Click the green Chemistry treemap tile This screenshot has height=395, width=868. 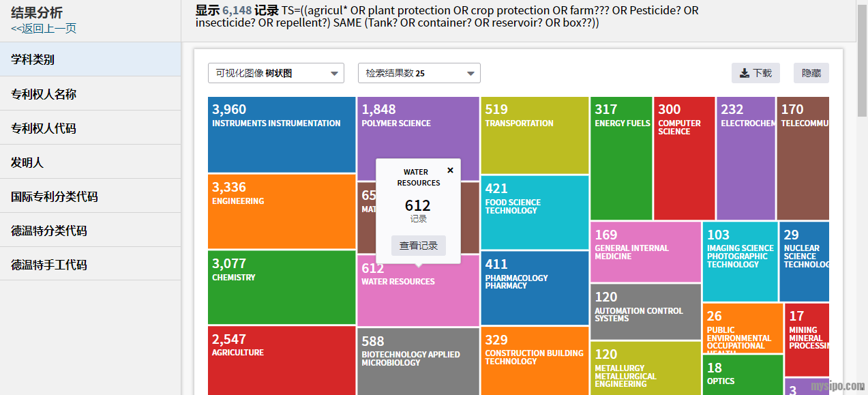(x=282, y=287)
